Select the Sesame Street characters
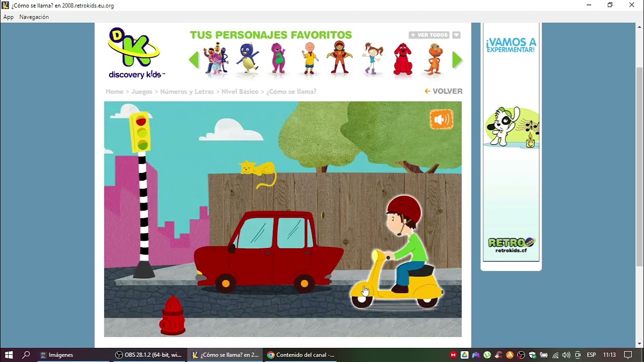Image resolution: width=644 pixels, height=362 pixels. point(216,60)
